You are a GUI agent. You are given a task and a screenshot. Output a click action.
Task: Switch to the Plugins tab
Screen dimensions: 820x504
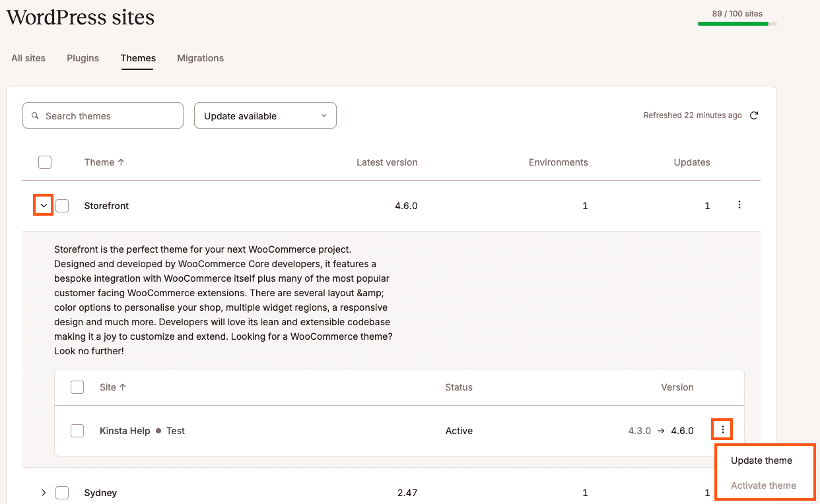click(x=83, y=58)
